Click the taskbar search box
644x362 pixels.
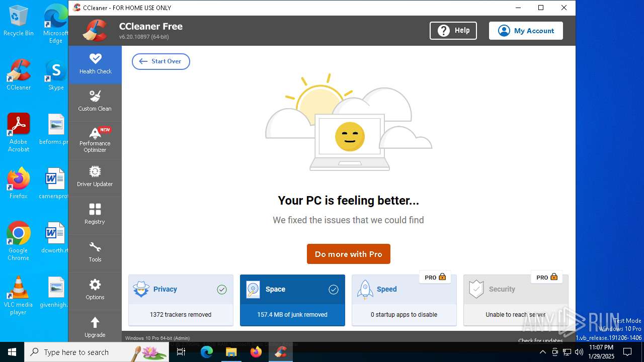click(97, 352)
